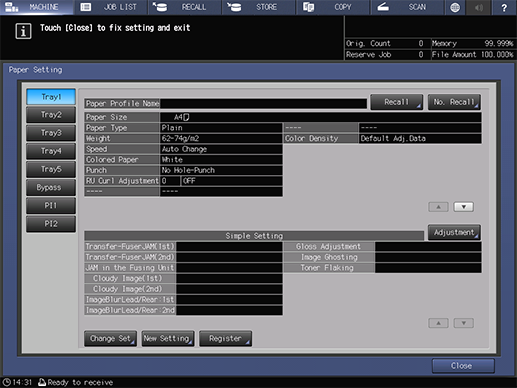Select the Bypass tray
This screenshot has height=388, width=517.
tap(51, 187)
